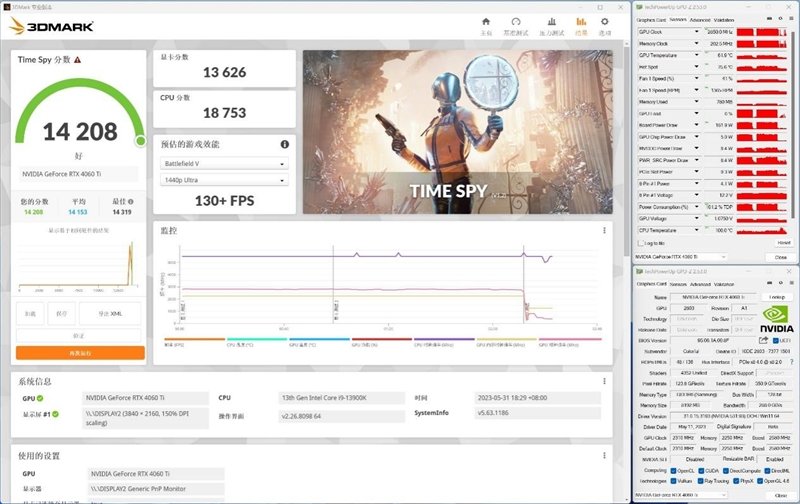Click the Lookup button in GPU-Z
The width and height of the screenshot is (800, 504).
coord(777,297)
